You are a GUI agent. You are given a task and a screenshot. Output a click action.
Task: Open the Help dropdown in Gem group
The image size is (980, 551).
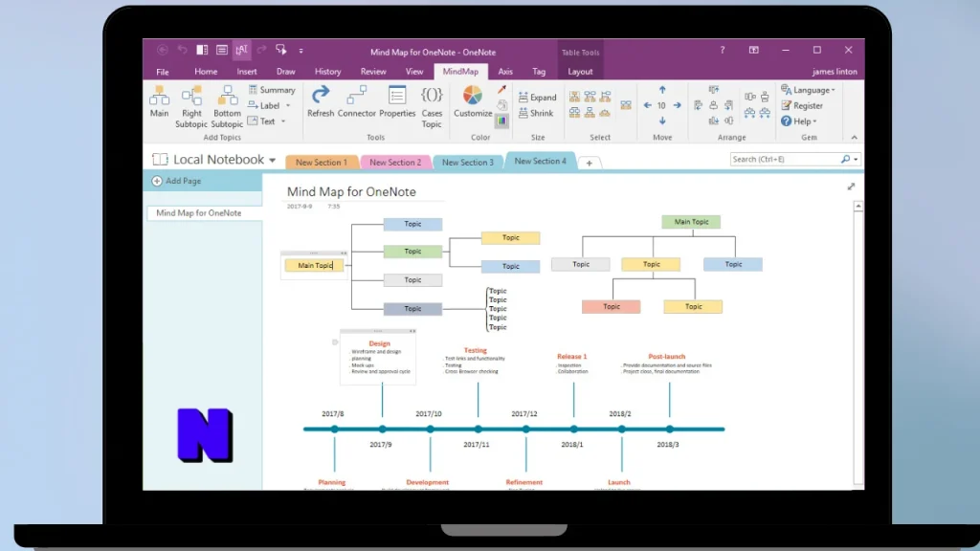coord(799,121)
